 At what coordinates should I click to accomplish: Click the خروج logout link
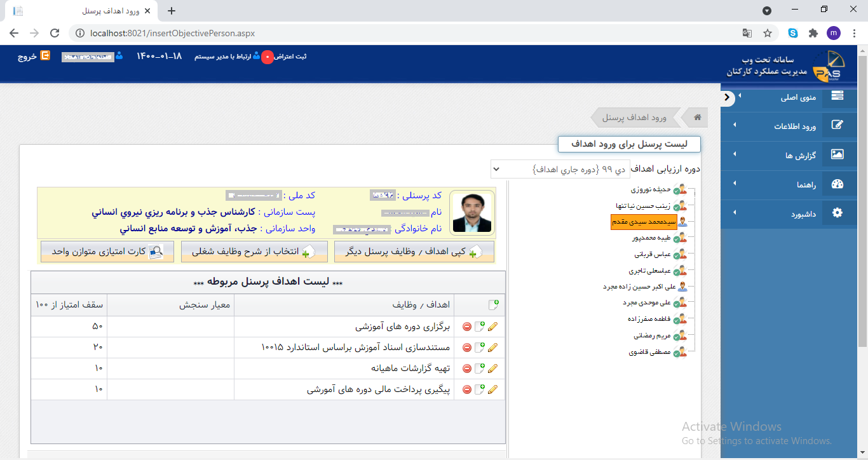click(27, 57)
